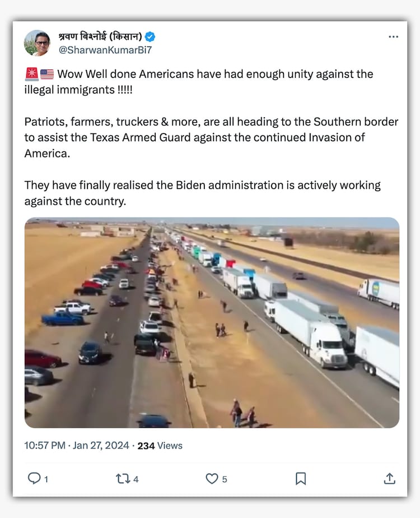Open the share upload icon
Screen dimensions: 420x518
(390, 478)
